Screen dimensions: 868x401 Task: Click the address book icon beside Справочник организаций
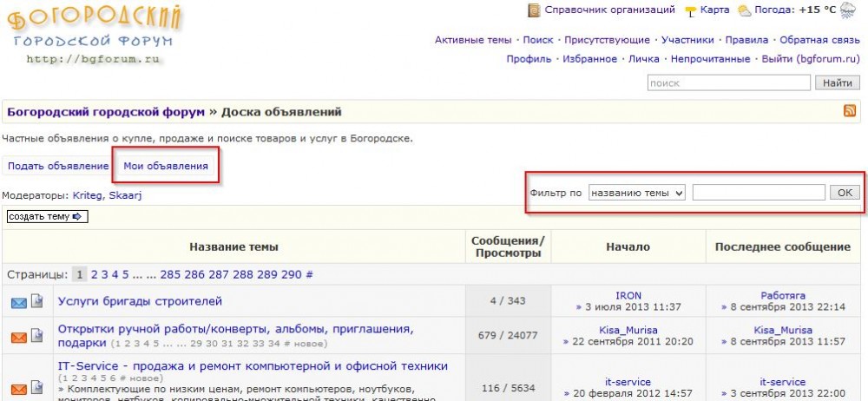[535, 10]
